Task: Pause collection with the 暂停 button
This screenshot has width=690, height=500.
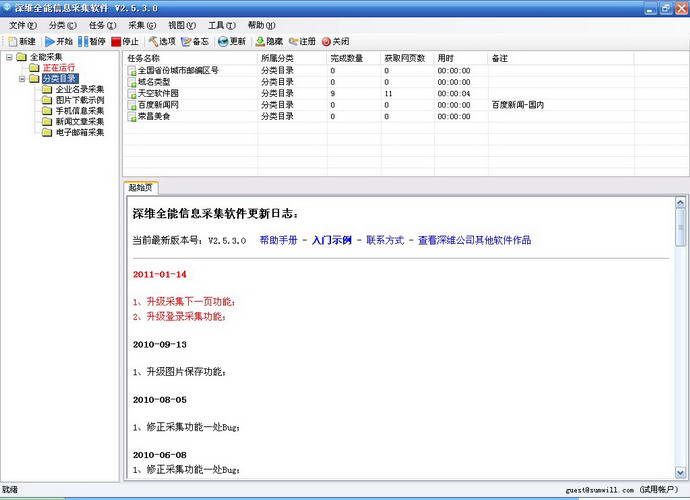Action: (92, 41)
